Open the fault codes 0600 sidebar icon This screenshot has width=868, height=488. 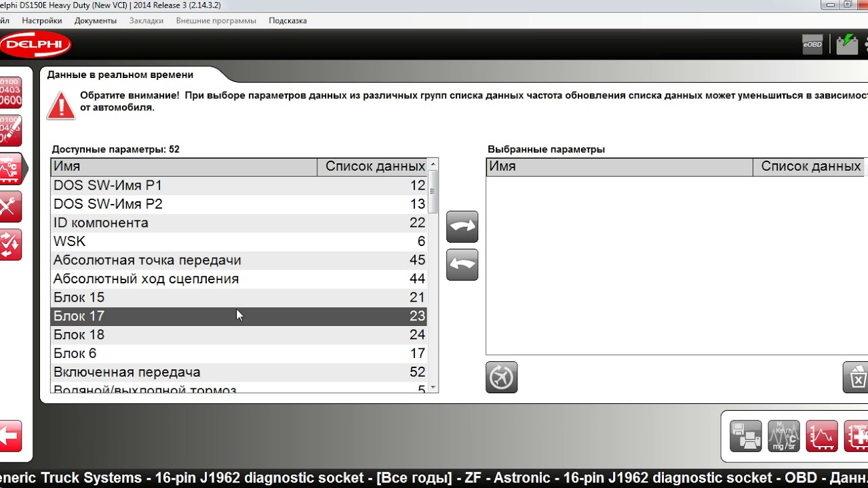(11, 93)
